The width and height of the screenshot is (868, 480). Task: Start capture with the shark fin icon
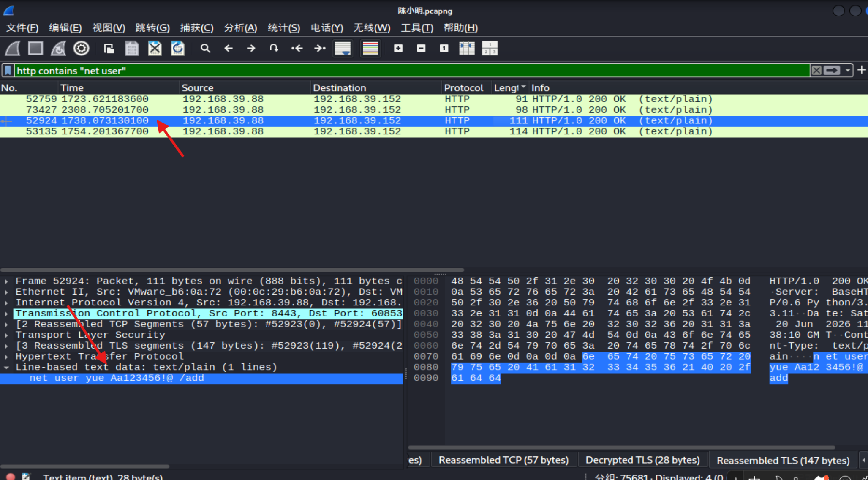(x=13, y=48)
